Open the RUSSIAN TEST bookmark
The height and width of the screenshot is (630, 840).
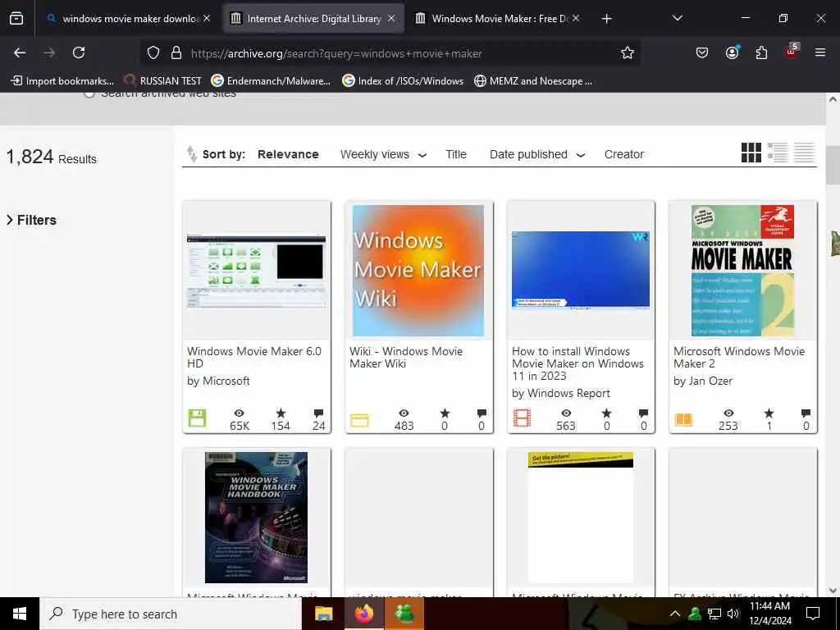[x=163, y=81]
